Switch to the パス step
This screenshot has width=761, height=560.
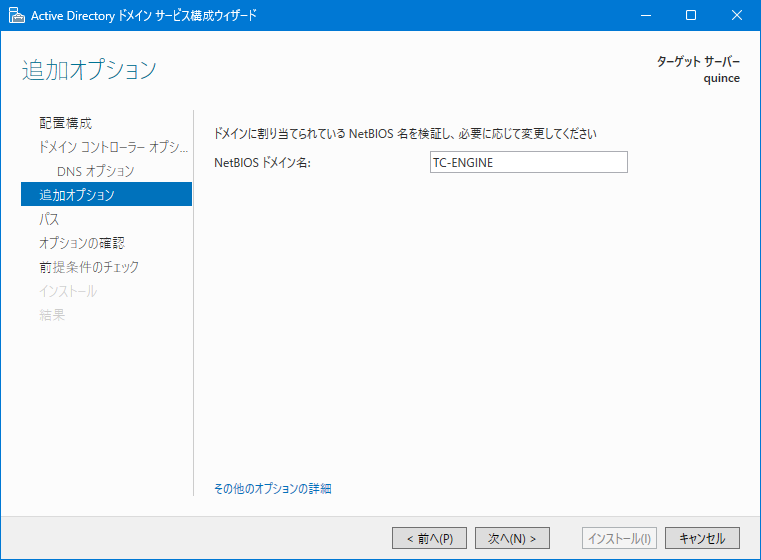pos(49,219)
